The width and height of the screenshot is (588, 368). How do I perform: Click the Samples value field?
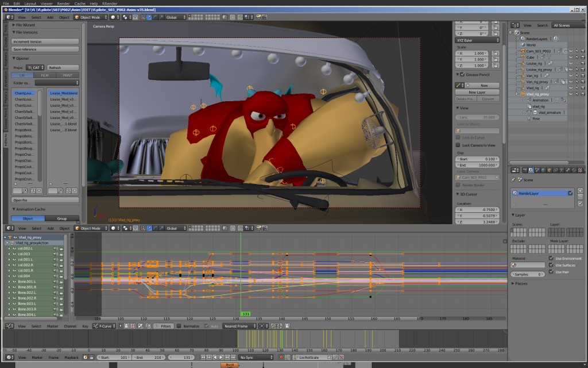click(x=528, y=274)
